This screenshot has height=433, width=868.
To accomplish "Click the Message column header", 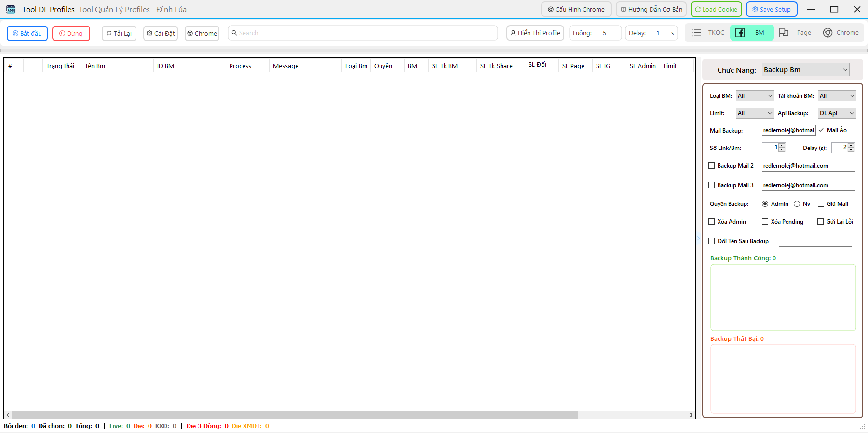I will [305, 66].
